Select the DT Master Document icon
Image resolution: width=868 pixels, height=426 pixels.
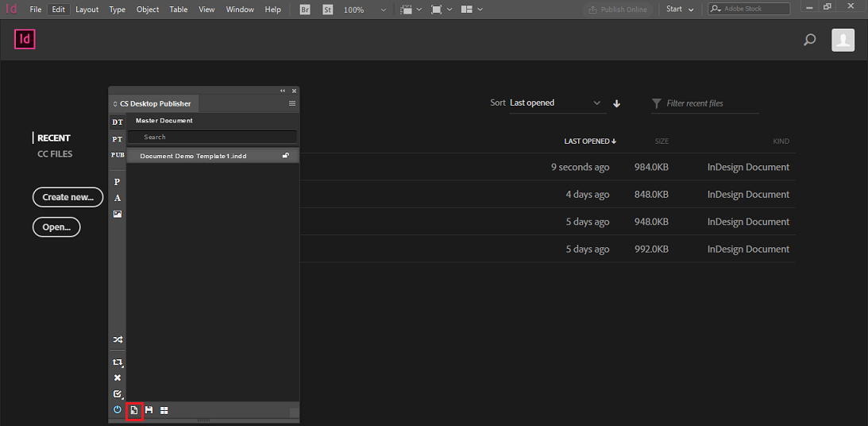pyautogui.click(x=118, y=122)
